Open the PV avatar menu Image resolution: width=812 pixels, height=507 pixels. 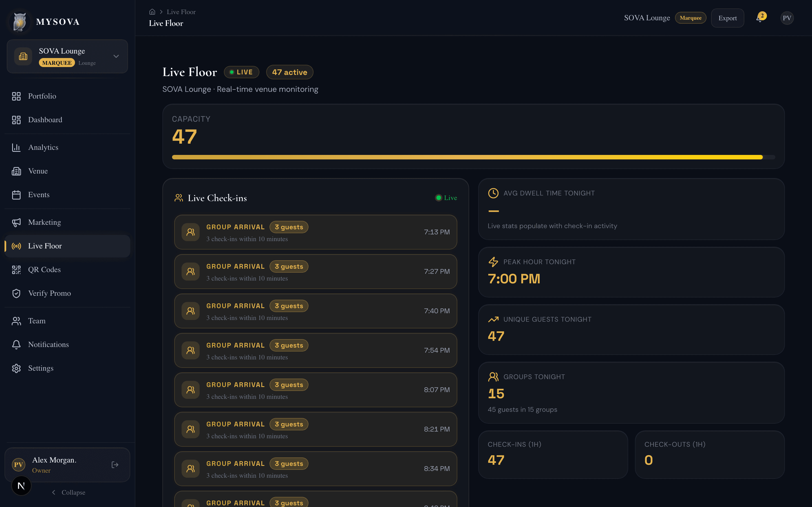point(787,18)
